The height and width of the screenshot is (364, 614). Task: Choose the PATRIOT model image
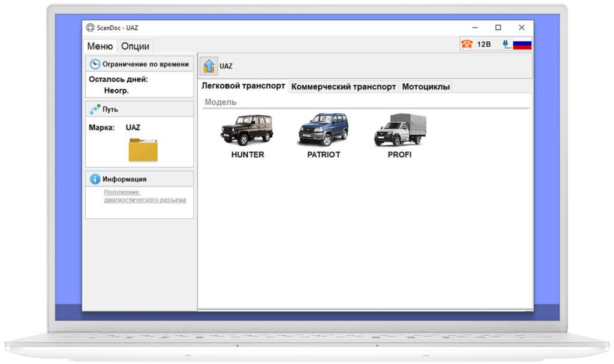pyautogui.click(x=323, y=130)
